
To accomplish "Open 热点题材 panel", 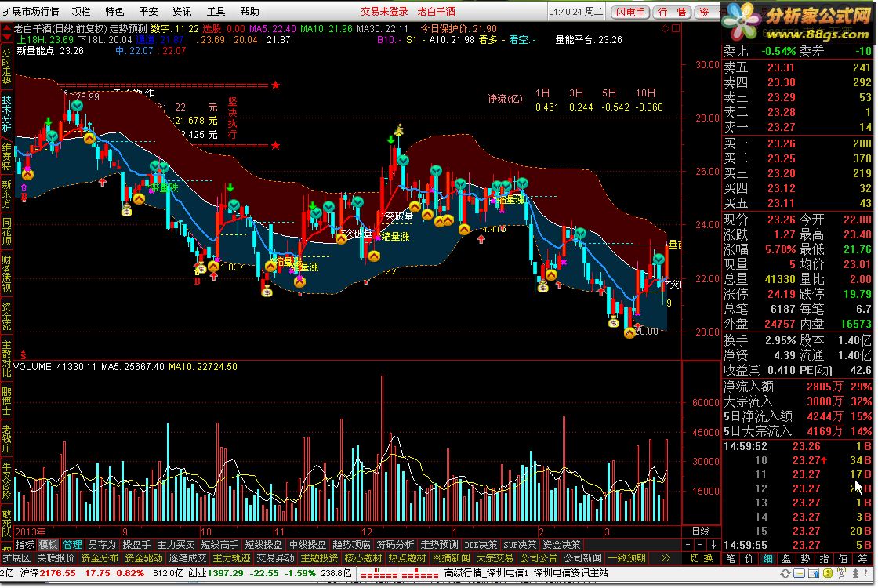I will 407,557.
